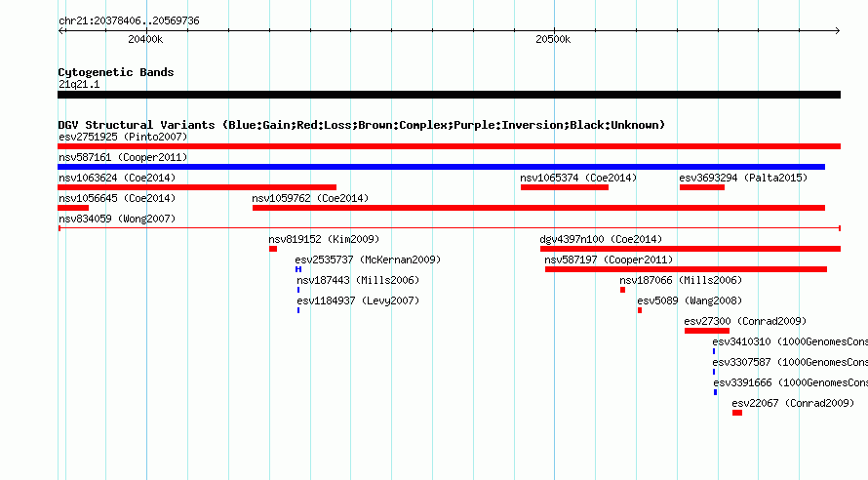This screenshot has width=868, height=480.
Task: Click the 20500k ruler label
Action: click(553, 39)
